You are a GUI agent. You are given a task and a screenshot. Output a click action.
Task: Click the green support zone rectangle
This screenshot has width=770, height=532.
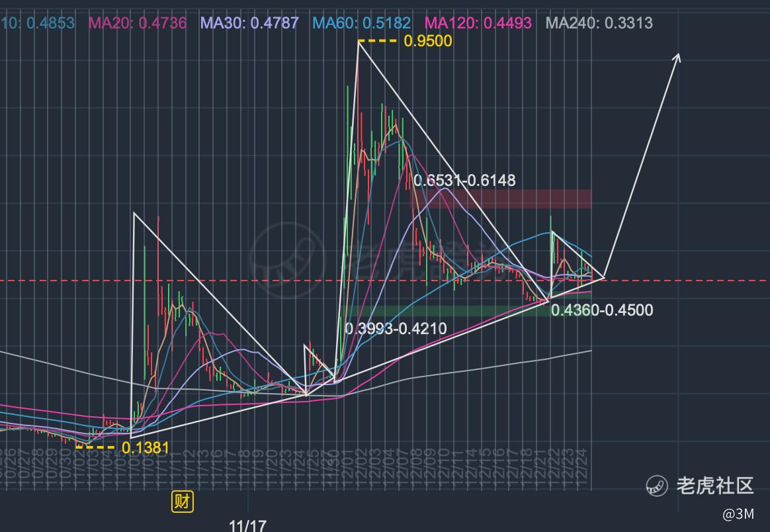(469, 311)
